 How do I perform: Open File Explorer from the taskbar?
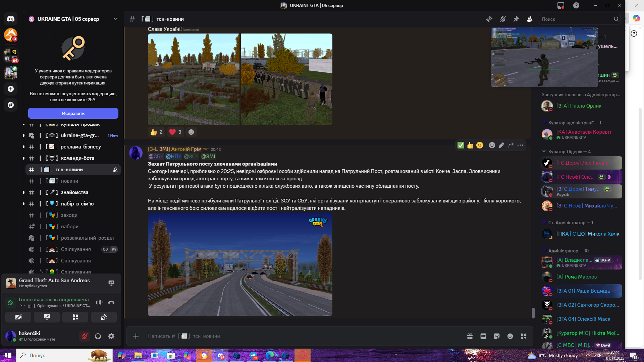[138, 355]
